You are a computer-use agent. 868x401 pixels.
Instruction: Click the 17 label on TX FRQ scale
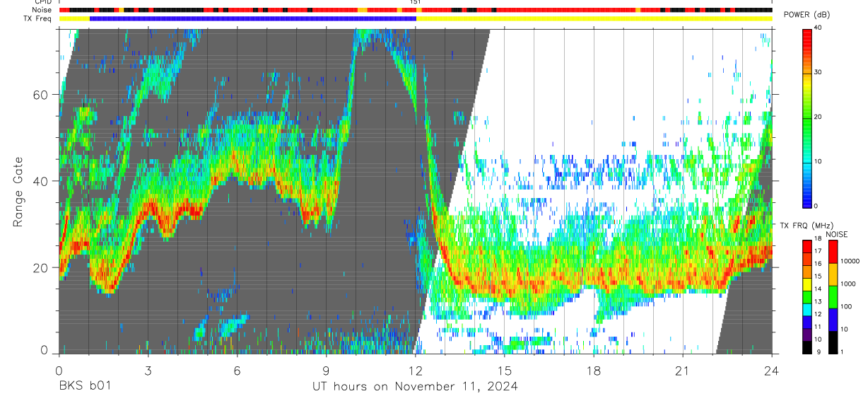coord(818,252)
